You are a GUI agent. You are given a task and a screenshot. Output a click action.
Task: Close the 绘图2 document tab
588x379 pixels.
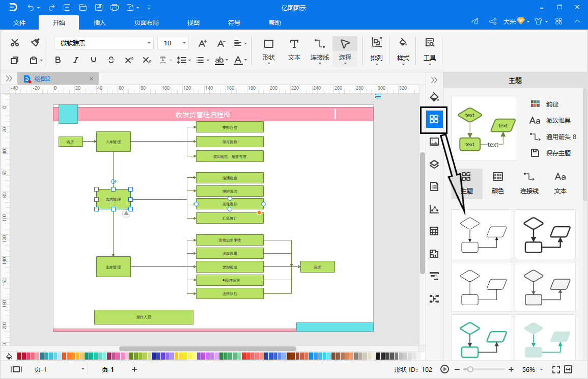(x=91, y=78)
